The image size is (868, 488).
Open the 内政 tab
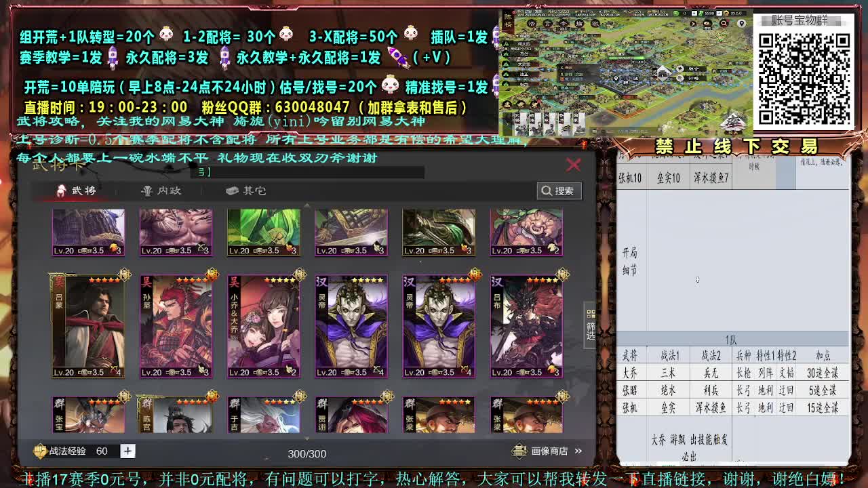[161, 190]
